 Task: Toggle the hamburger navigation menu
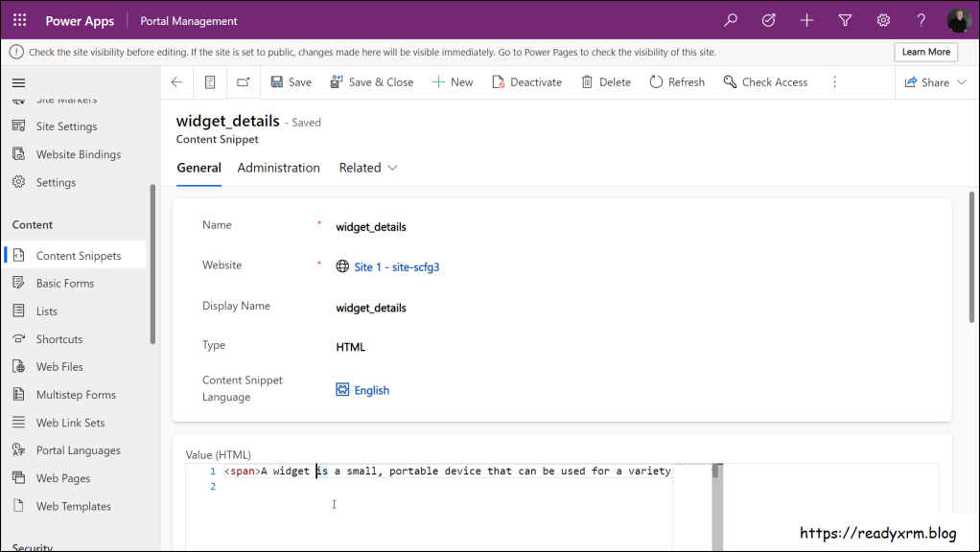click(x=18, y=82)
